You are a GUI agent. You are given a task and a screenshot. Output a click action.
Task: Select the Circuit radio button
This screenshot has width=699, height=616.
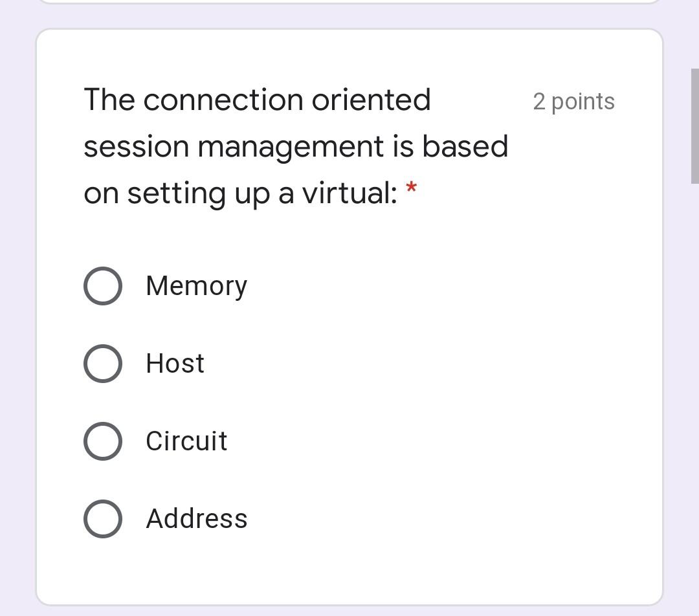click(x=102, y=441)
